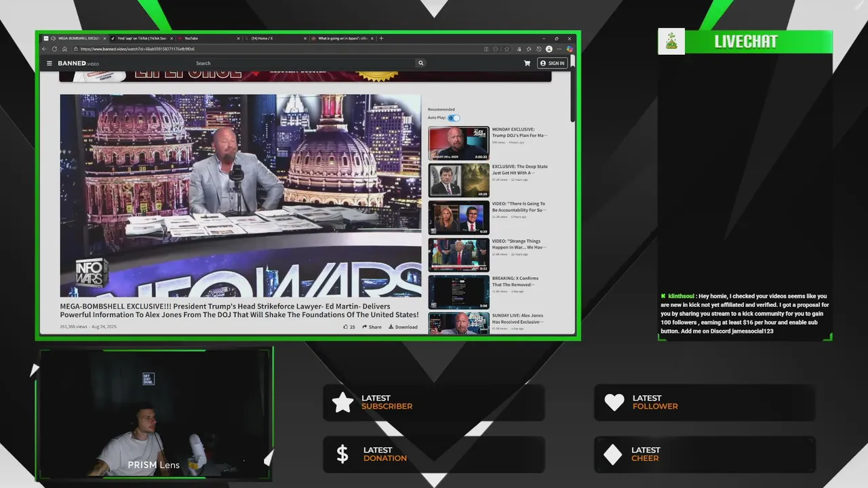868x488 pixels.
Task: Click the webcam feed labeled PRISM Lens
Action: point(156,414)
